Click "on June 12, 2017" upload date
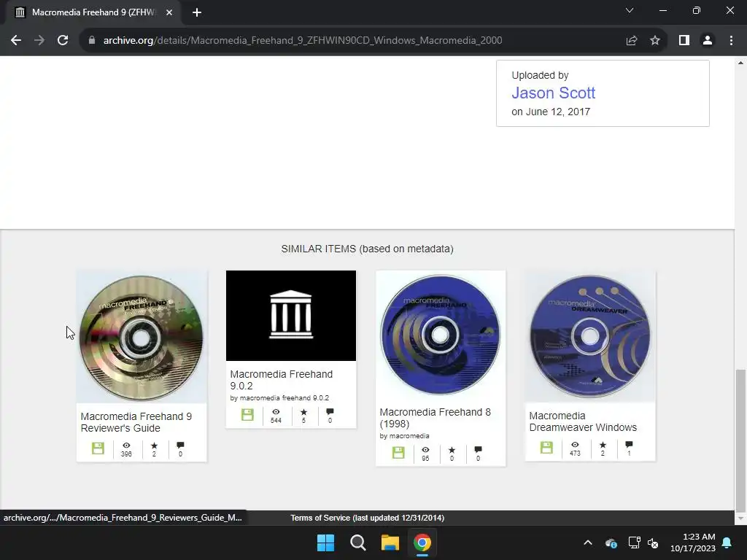747x560 pixels. pos(551,112)
